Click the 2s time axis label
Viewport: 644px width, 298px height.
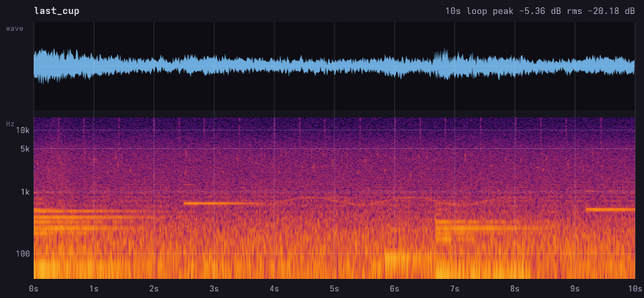tap(153, 288)
